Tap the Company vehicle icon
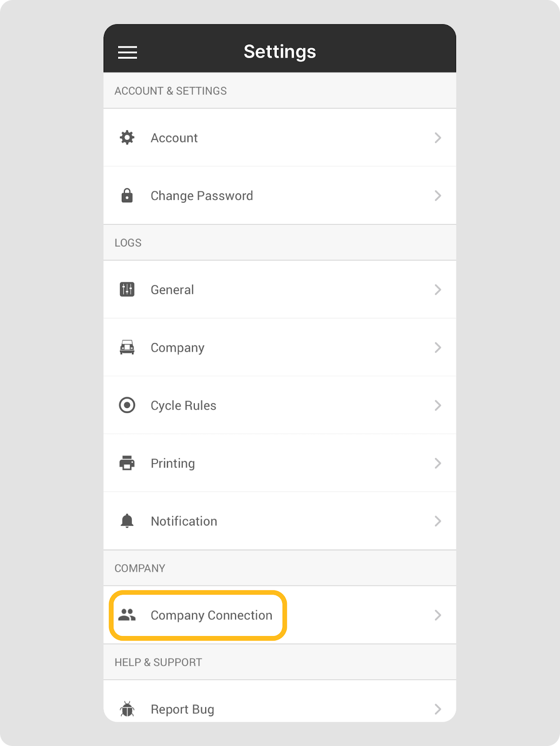Screen dimensions: 560x746 [x=127, y=347]
